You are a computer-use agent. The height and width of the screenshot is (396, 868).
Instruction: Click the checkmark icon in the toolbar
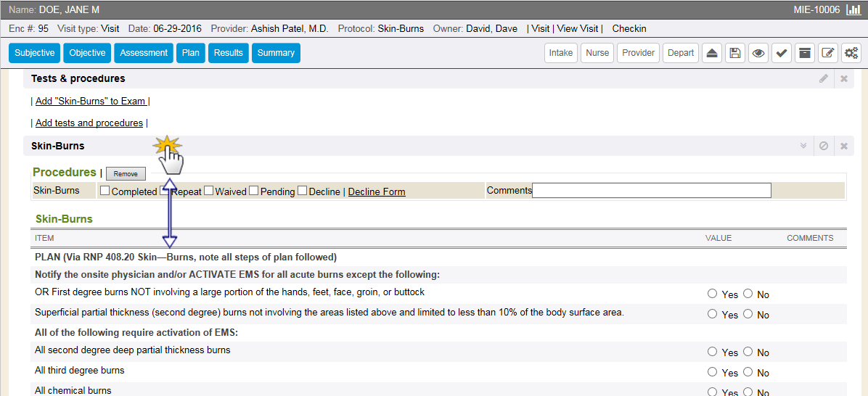coord(781,53)
